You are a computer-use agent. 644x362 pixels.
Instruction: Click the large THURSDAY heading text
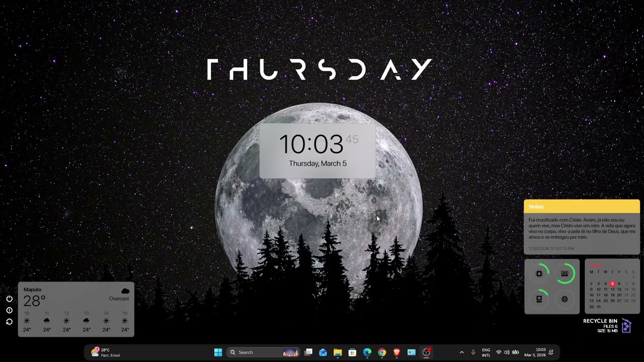tap(319, 69)
